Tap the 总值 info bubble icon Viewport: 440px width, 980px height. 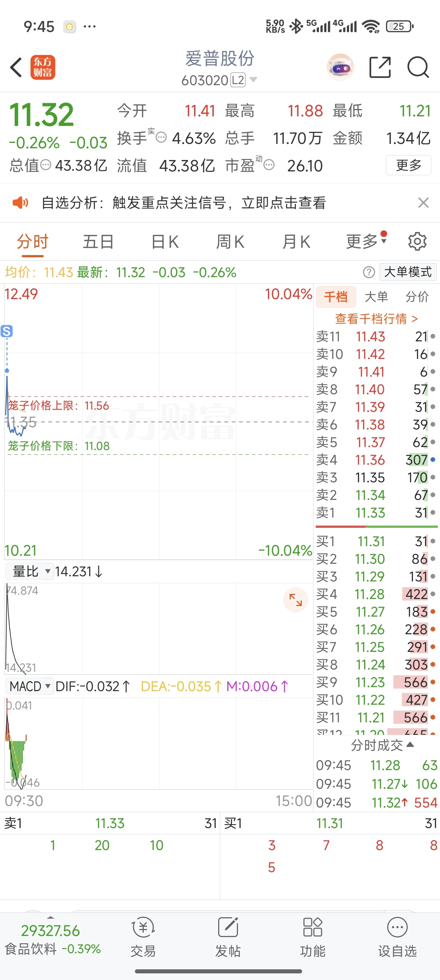(45, 165)
